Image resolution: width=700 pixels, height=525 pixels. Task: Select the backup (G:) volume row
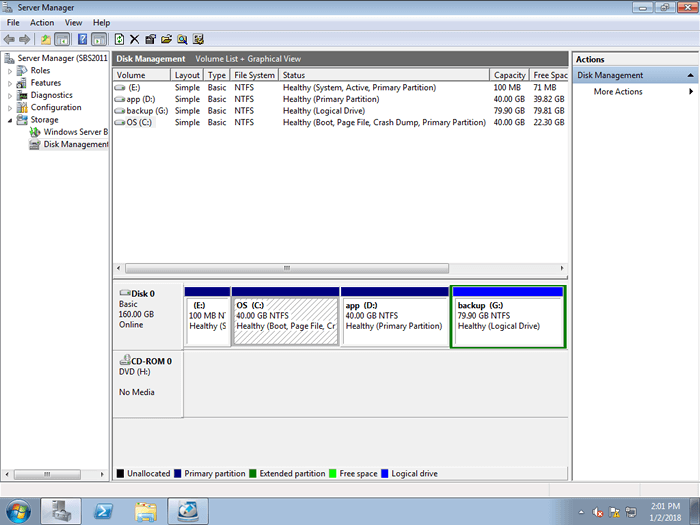(340, 111)
